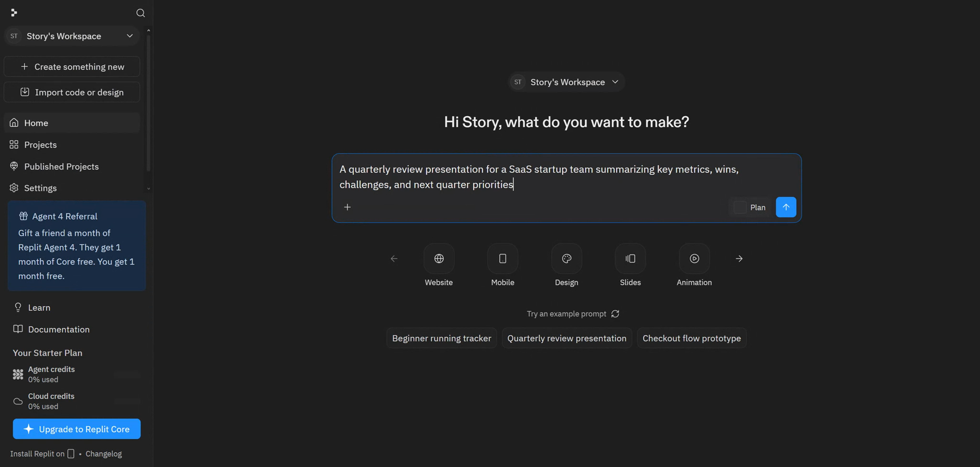Open the Agent 4 Referral card
The image size is (980, 467).
(76, 245)
